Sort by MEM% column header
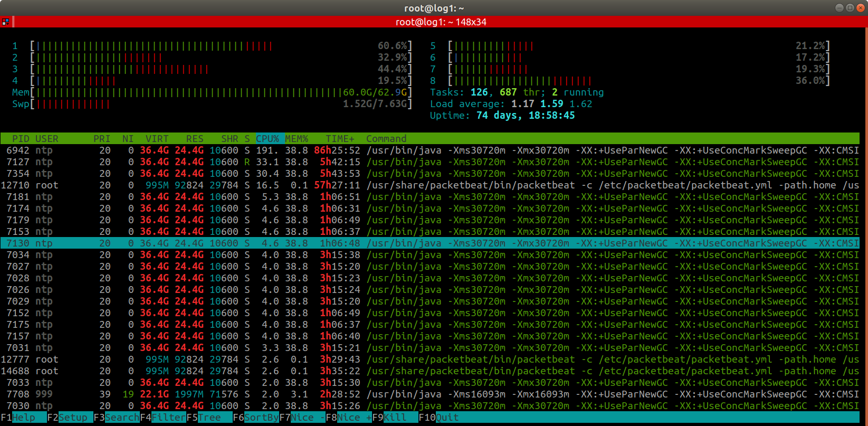 [x=297, y=139]
